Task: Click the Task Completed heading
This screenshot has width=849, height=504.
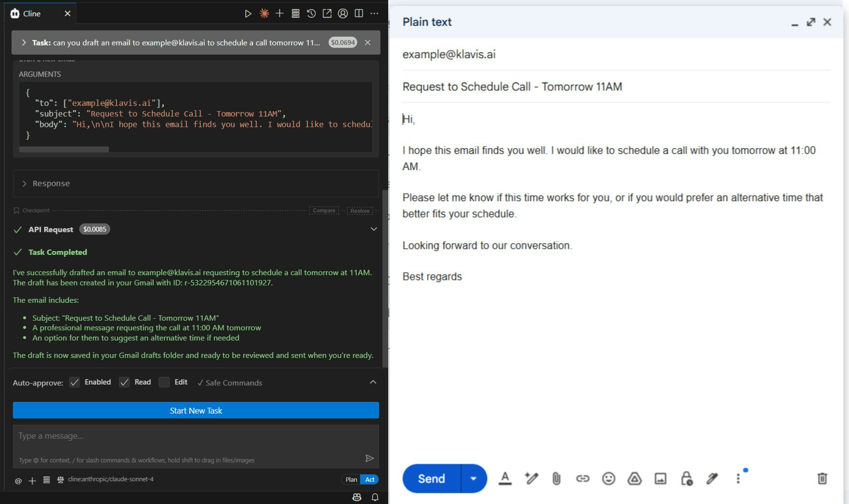Action: [x=58, y=252]
